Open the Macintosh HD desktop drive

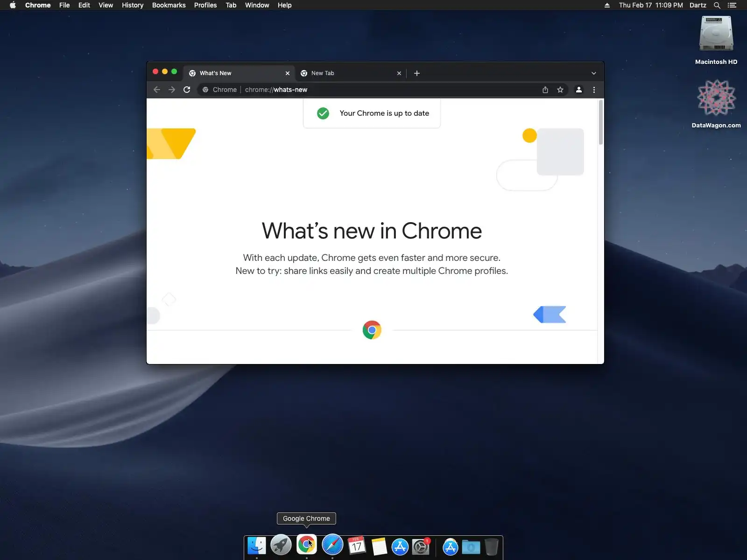click(716, 40)
